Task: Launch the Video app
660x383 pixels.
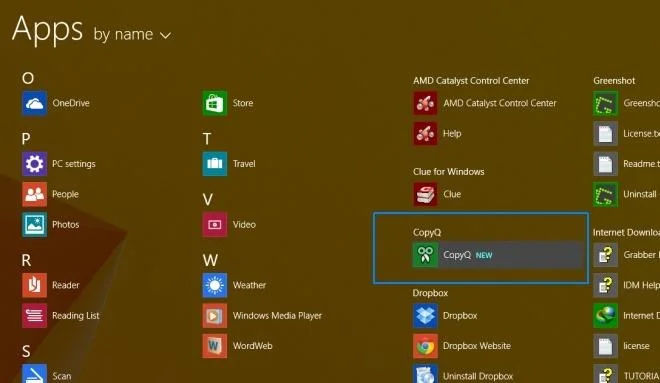Action: (x=229, y=224)
